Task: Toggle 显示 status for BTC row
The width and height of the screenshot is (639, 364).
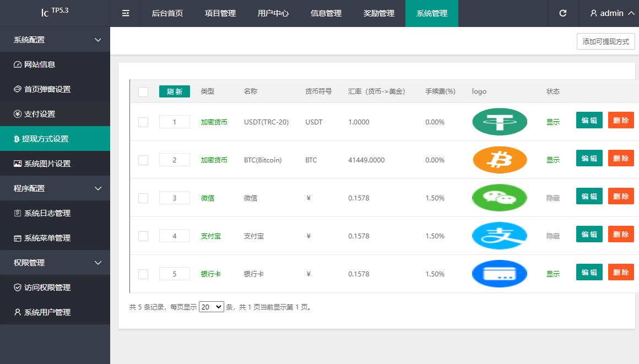Action: click(553, 160)
